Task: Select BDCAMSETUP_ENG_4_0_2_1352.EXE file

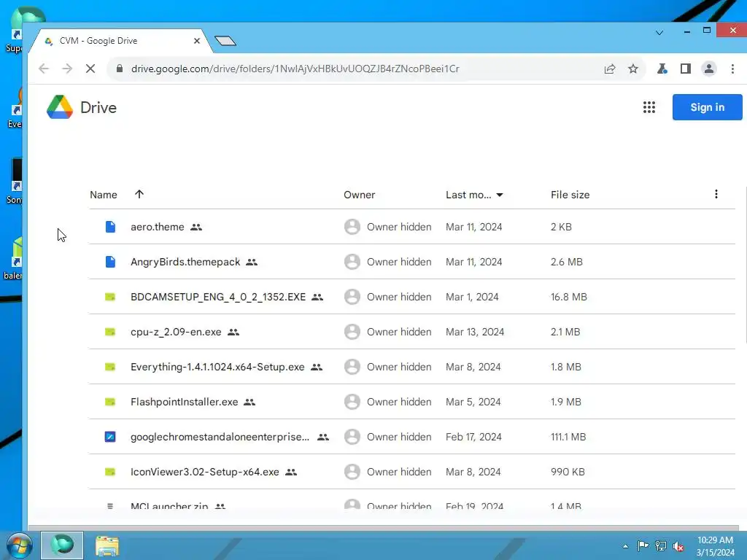Action: pos(411,297)
